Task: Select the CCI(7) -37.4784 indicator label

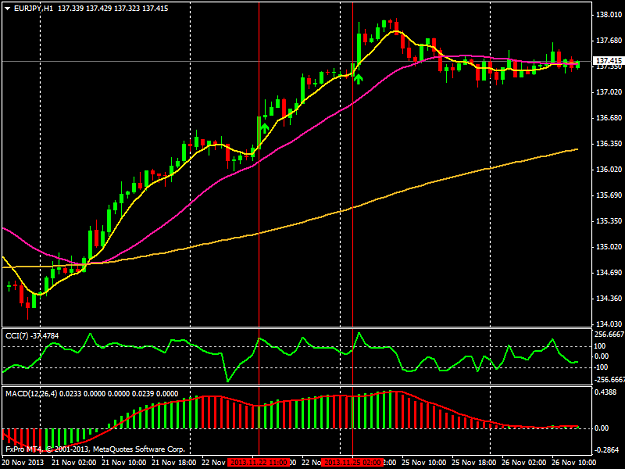Action: coord(32,336)
